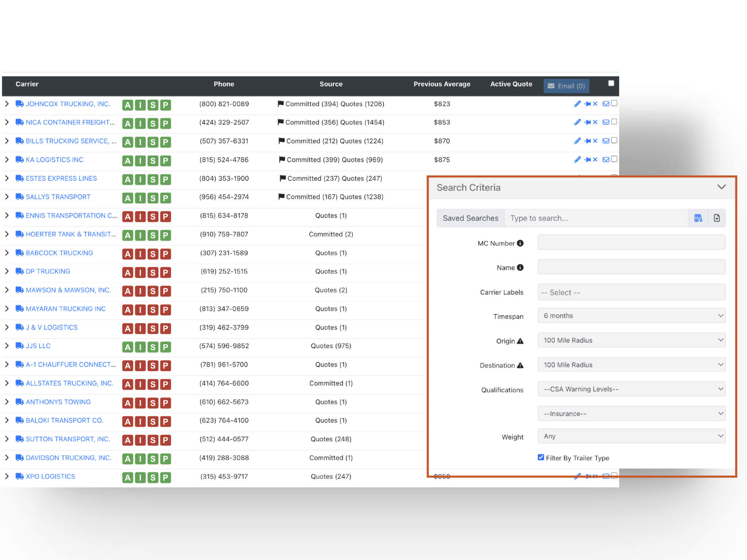Remove KA LOGISTICS INC using the X icon
The width and height of the screenshot is (747, 560).
(x=595, y=160)
